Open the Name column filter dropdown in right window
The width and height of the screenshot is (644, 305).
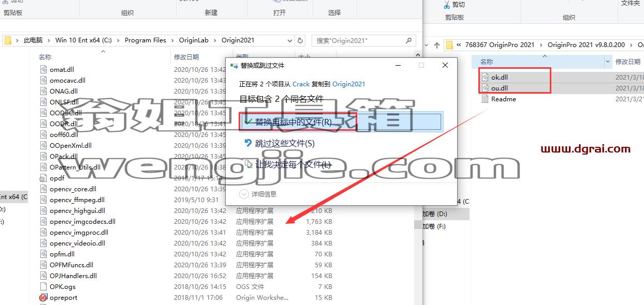click(x=608, y=62)
